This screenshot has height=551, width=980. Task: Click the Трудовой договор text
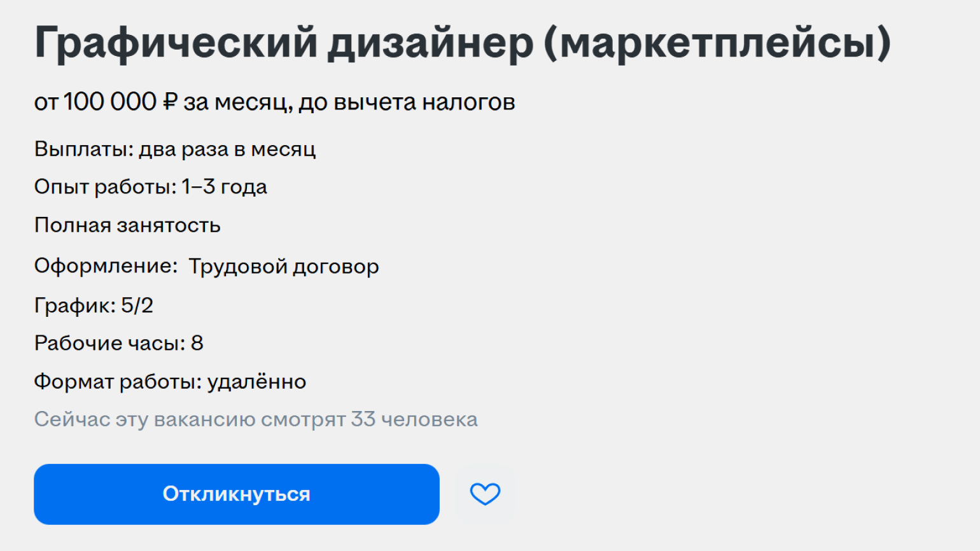coord(283,266)
